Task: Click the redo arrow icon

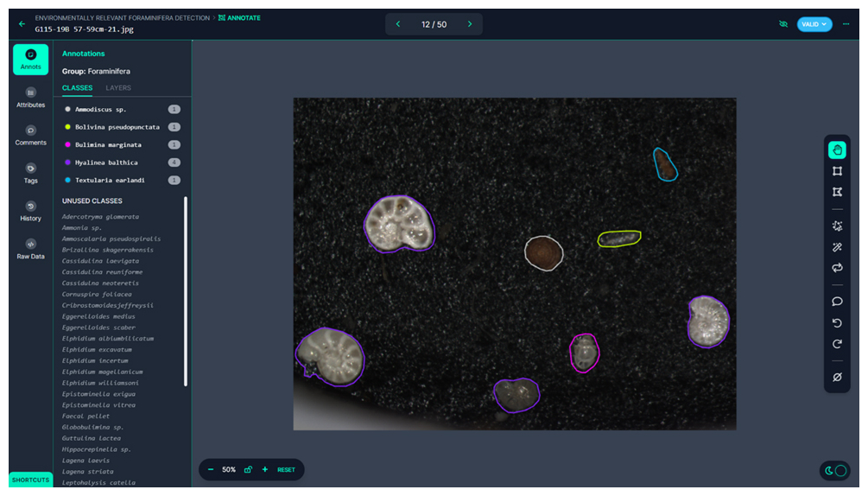Action: [x=836, y=344]
